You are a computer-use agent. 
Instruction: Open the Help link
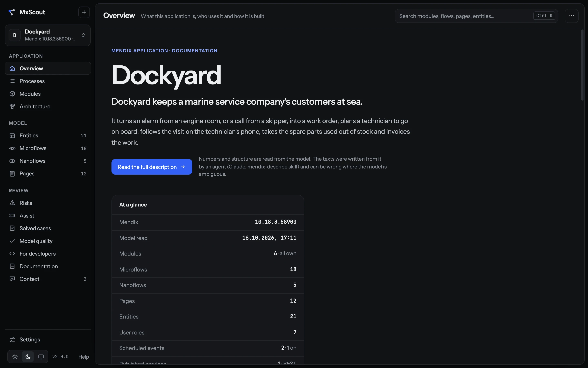(84, 357)
